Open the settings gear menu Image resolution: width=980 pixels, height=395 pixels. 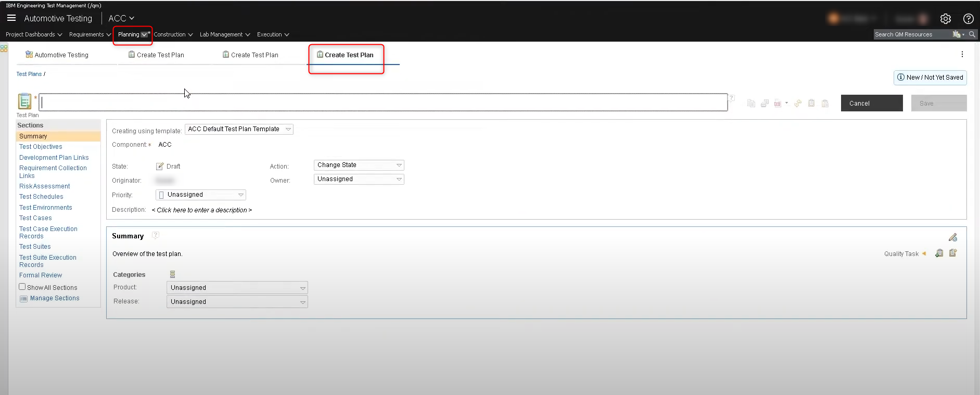pyautogui.click(x=945, y=19)
